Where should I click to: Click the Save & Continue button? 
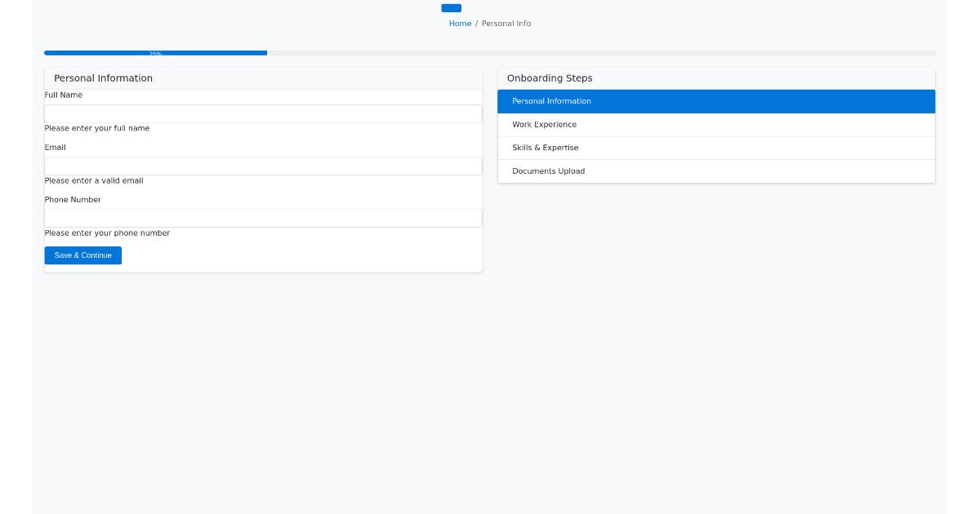(82, 255)
